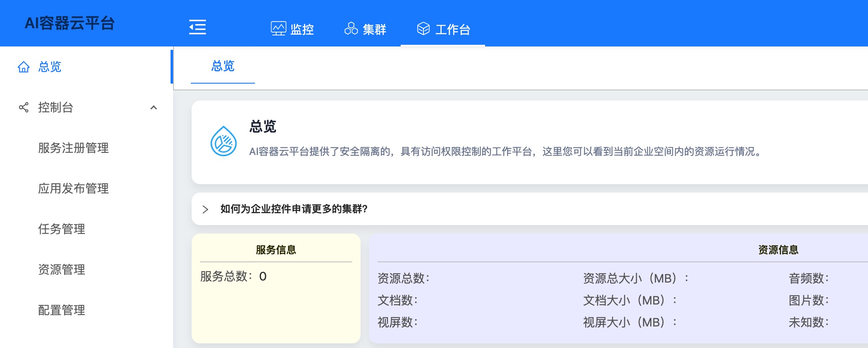Click the 如何为企业控件申请更多的集群? question text

pos(294,209)
